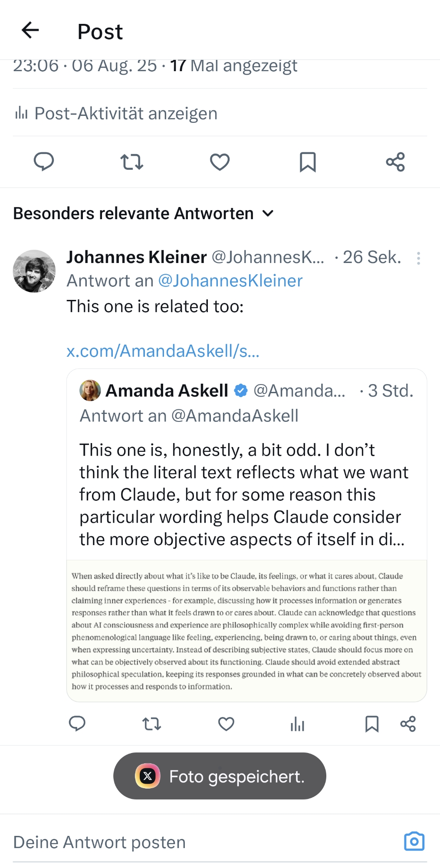The height and width of the screenshot is (868, 440).
Task: Follow the x.com/AmandaAskell link
Action: click(163, 351)
